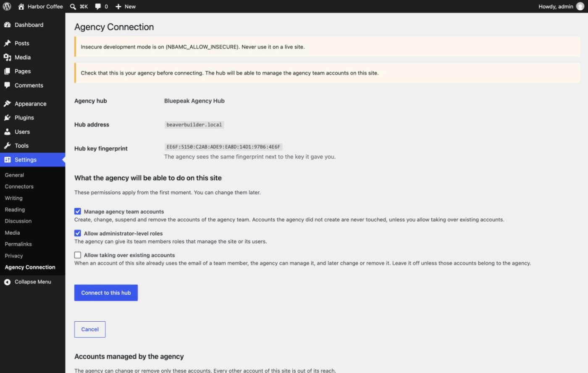Go to Discussion settings
588x373 pixels.
pyautogui.click(x=18, y=221)
